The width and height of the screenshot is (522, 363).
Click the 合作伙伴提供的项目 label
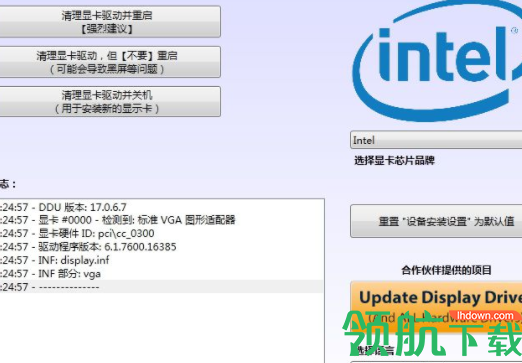pos(446,270)
